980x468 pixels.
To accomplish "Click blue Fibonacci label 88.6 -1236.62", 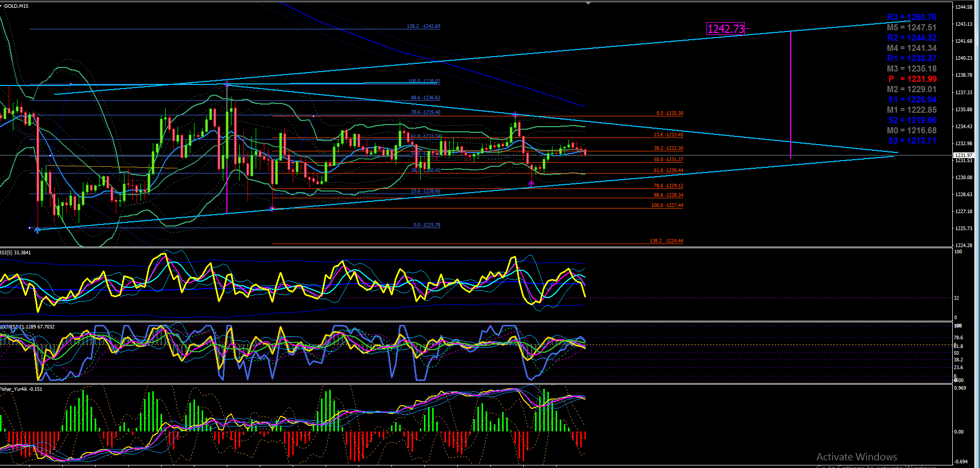I will coord(425,98).
